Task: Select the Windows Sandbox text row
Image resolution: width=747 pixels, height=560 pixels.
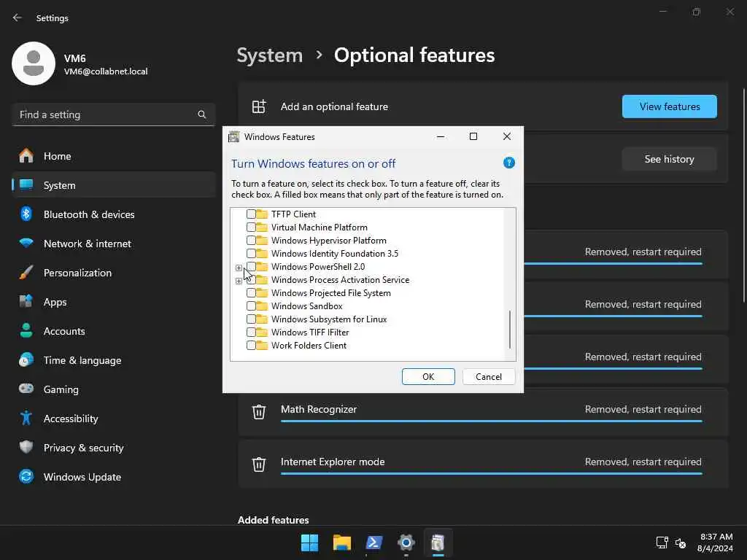Action: (x=307, y=306)
